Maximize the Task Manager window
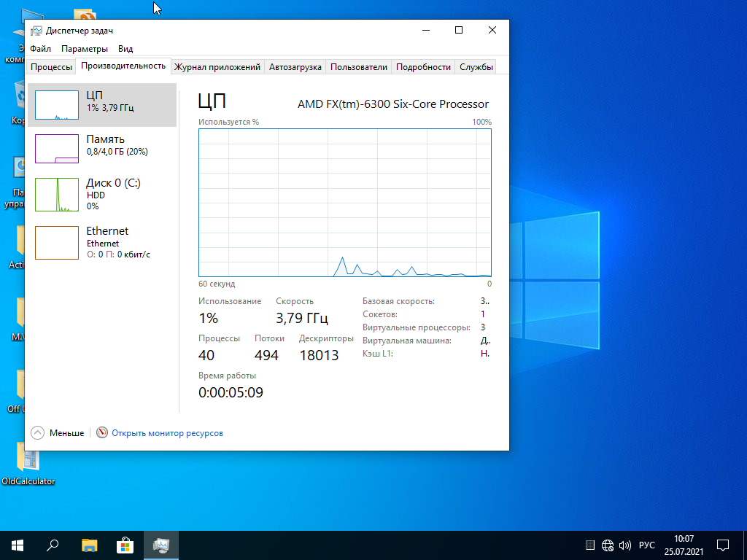This screenshot has width=747, height=560. coord(459,30)
